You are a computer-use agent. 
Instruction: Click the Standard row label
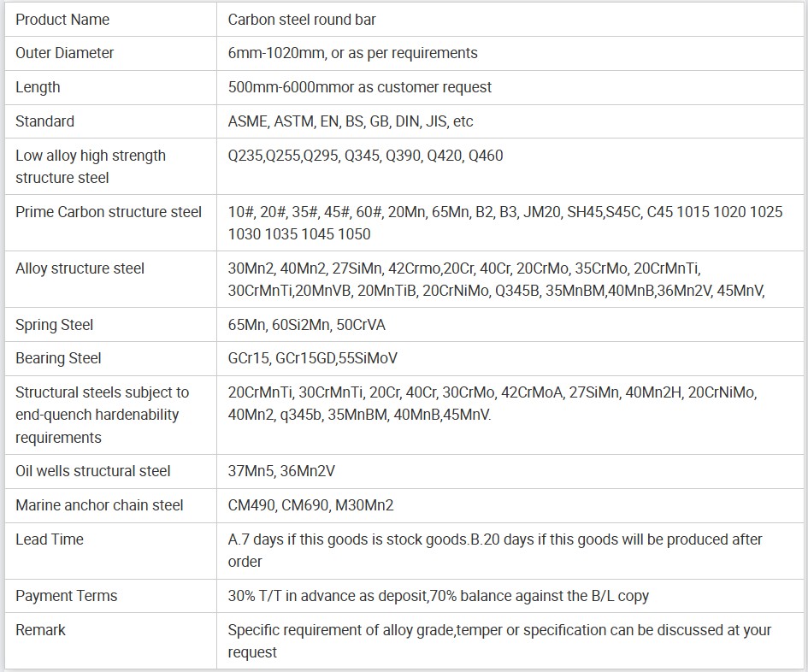click(x=44, y=121)
